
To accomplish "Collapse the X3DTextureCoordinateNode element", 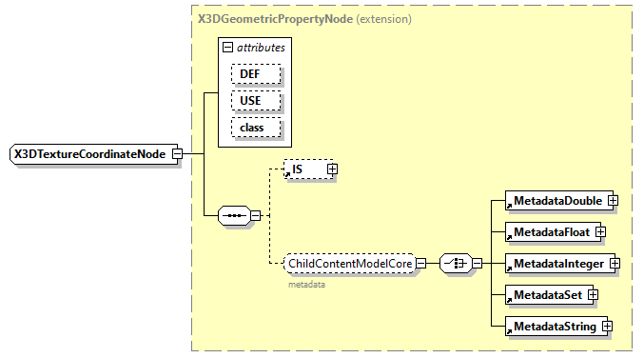I will (x=178, y=153).
